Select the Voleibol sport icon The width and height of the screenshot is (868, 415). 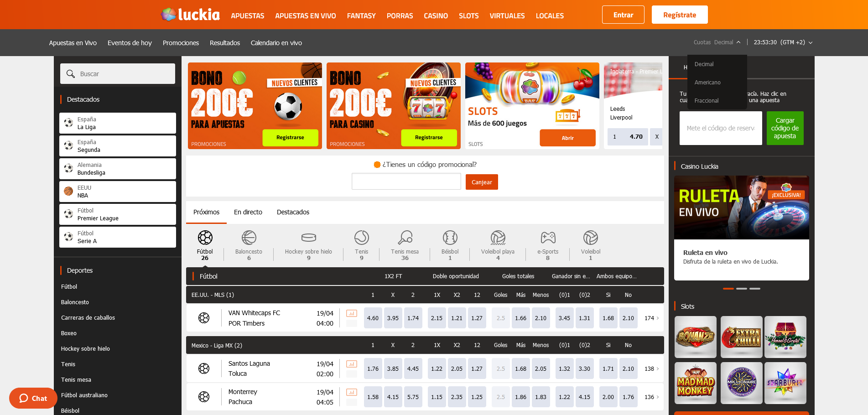click(x=591, y=238)
